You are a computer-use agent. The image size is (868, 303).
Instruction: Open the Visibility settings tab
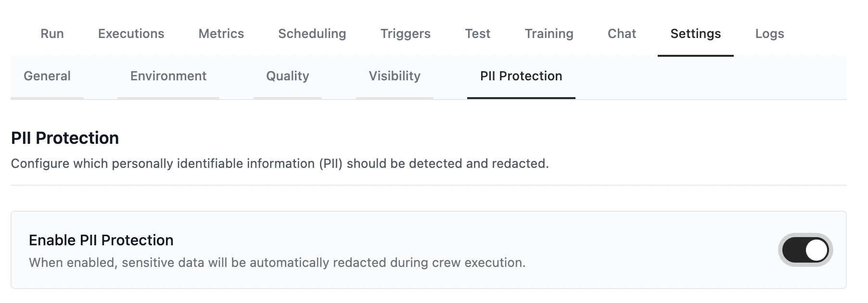[x=395, y=76]
